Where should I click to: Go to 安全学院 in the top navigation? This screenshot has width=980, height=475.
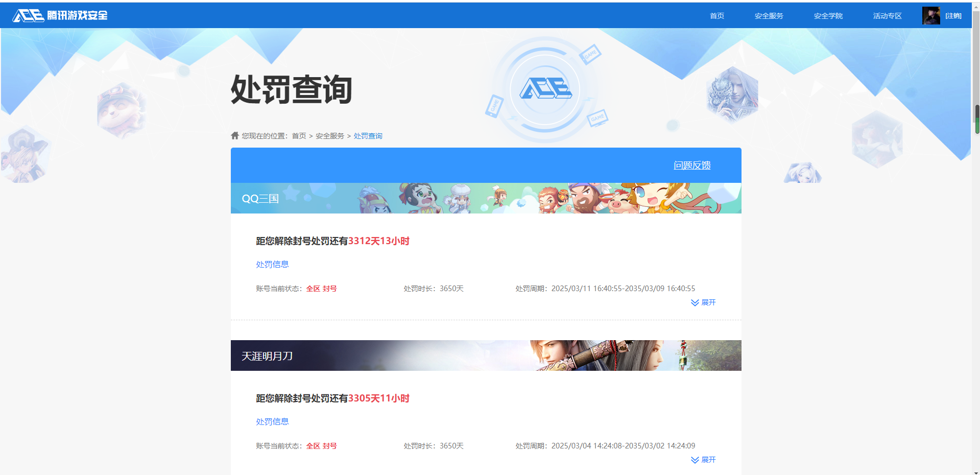pyautogui.click(x=828, y=16)
